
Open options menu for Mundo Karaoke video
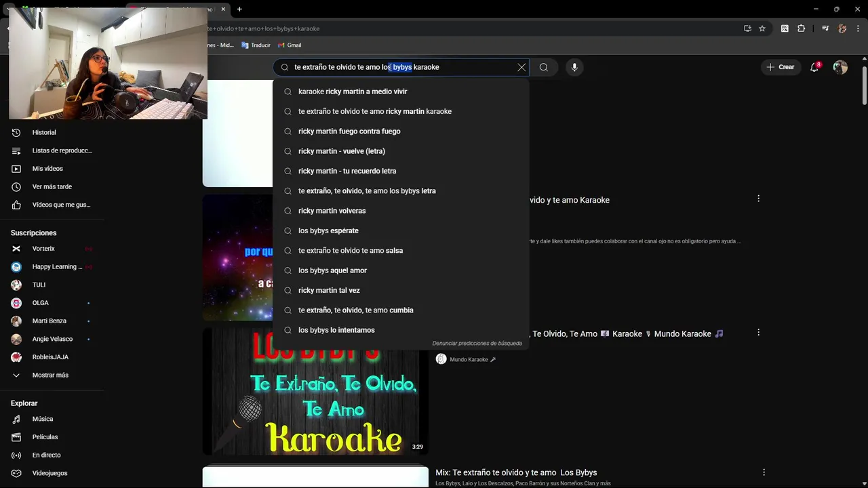pos(758,332)
